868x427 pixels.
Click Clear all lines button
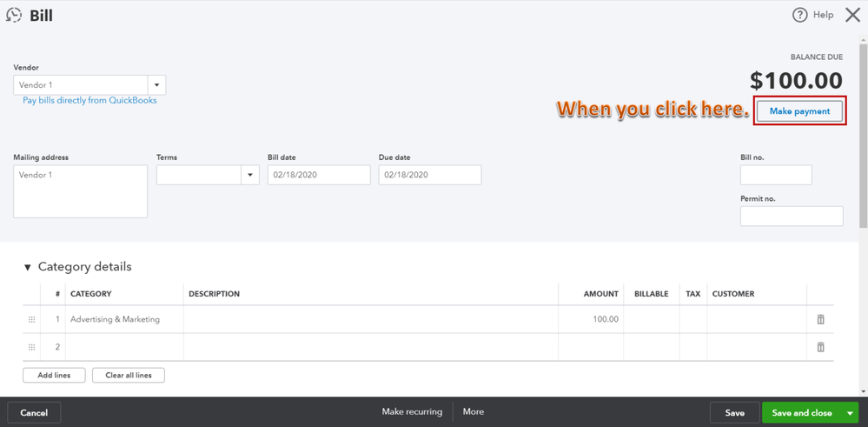coord(129,375)
